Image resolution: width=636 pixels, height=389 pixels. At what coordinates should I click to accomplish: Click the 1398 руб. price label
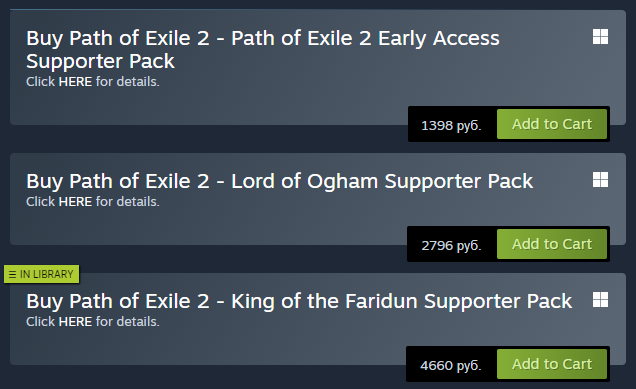click(451, 125)
